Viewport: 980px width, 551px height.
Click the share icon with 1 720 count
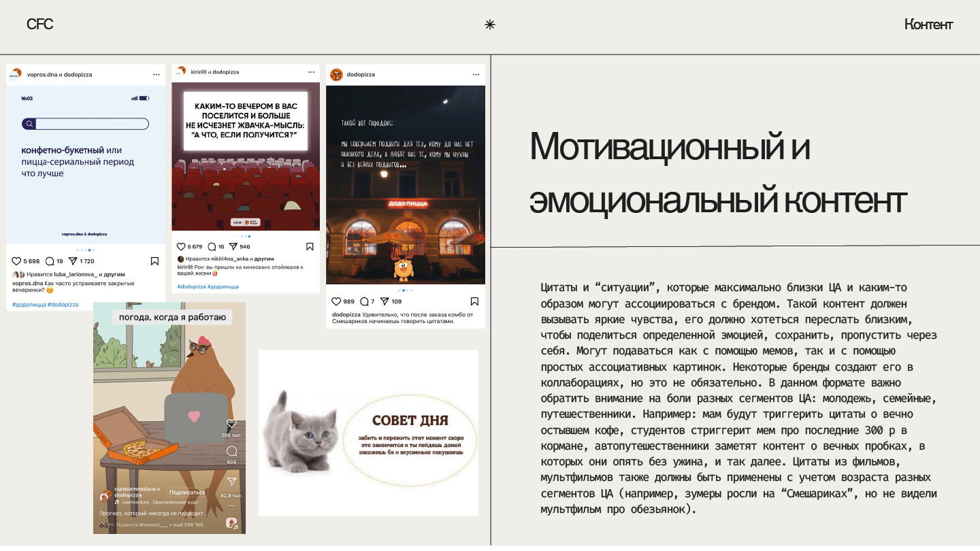tap(73, 261)
